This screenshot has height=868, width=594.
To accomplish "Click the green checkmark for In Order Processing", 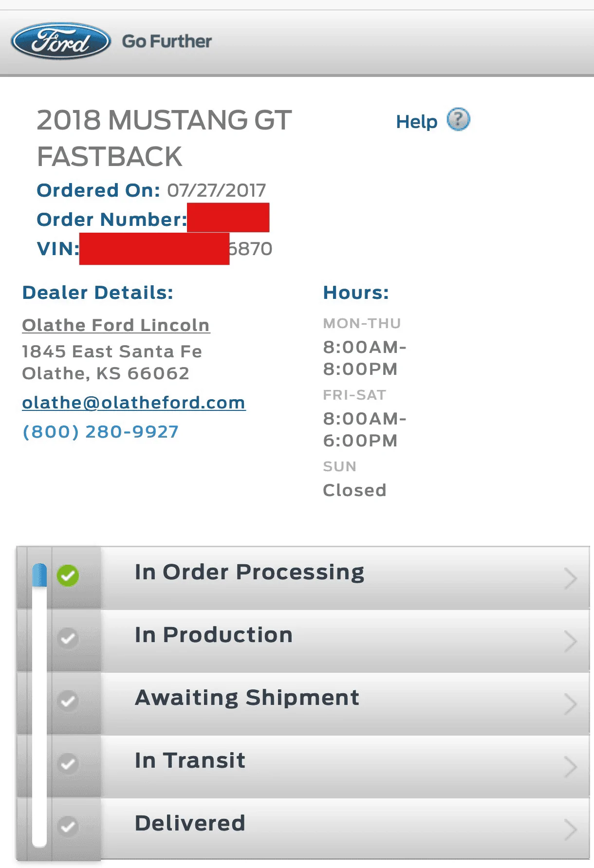I will [68, 576].
